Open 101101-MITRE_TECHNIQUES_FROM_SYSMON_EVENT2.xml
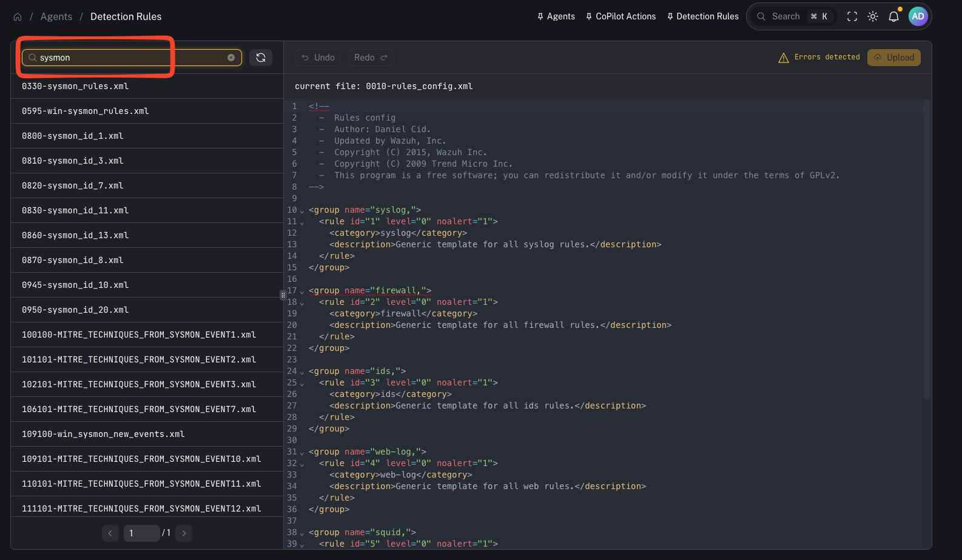 click(147, 359)
